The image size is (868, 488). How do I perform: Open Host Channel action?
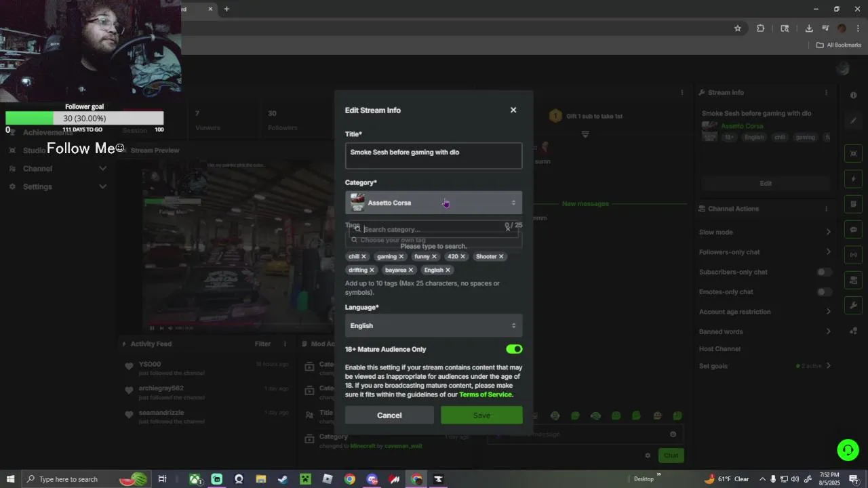pyautogui.click(x=719, y=348)
